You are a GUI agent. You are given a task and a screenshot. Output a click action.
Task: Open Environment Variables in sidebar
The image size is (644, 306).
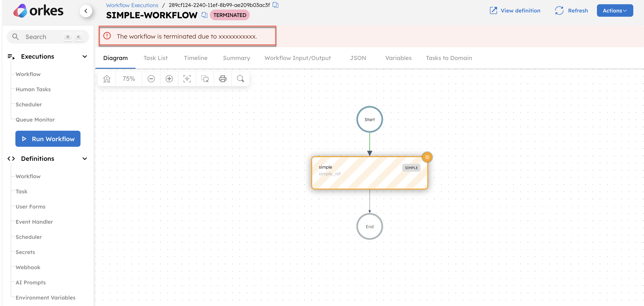tap(45, 298)
